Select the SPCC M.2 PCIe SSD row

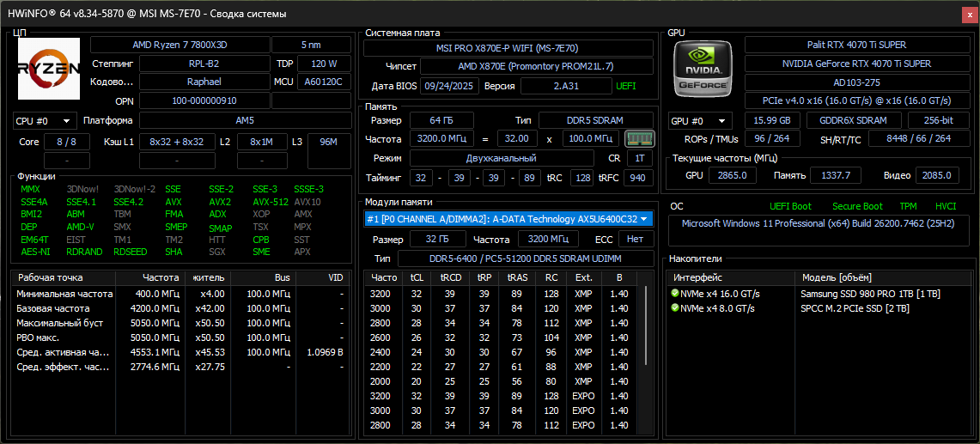[818, 308]
